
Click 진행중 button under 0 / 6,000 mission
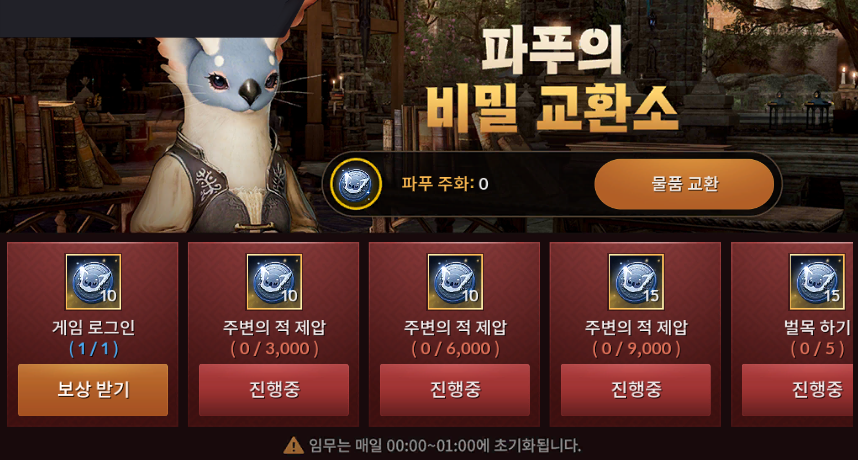tap(455, 390)
